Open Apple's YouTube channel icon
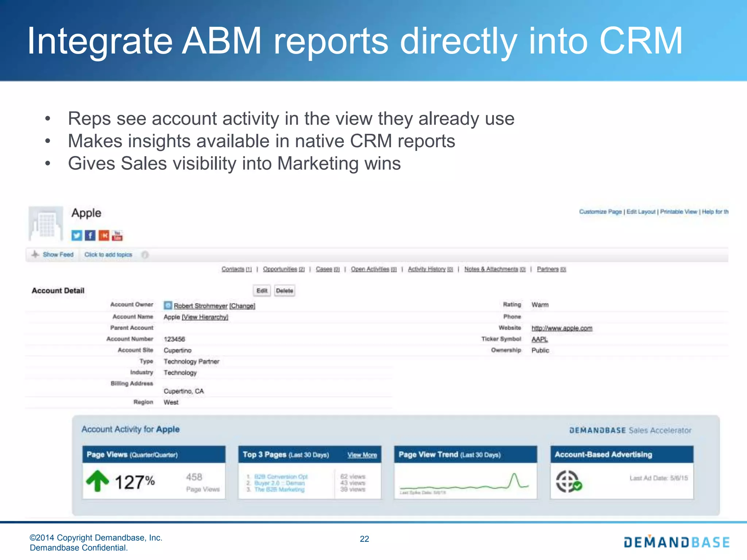The height and width of the screenshot is (560, 747). pos(117,236)
